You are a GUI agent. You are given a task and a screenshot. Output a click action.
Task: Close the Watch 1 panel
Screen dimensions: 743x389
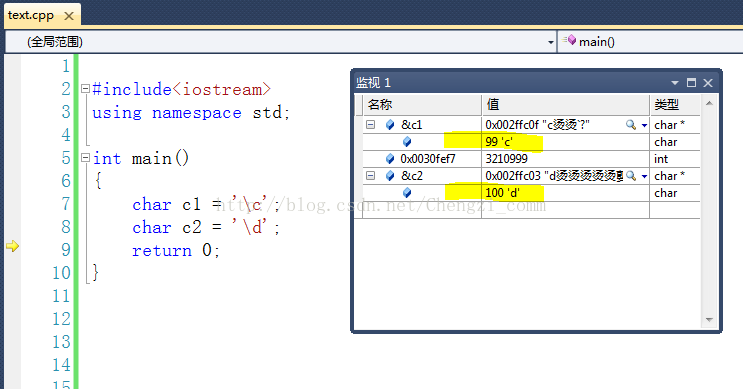tap(708, 83)
